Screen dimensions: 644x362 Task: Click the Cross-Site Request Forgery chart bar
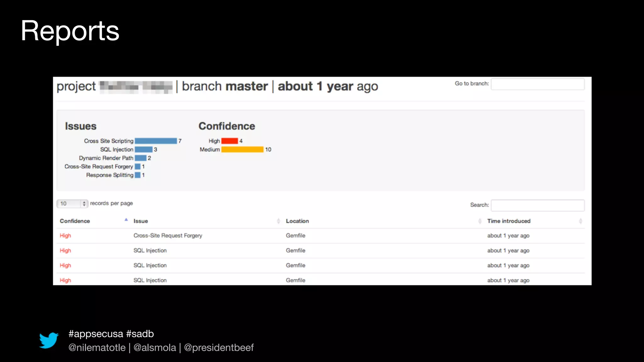click(138, 167)
